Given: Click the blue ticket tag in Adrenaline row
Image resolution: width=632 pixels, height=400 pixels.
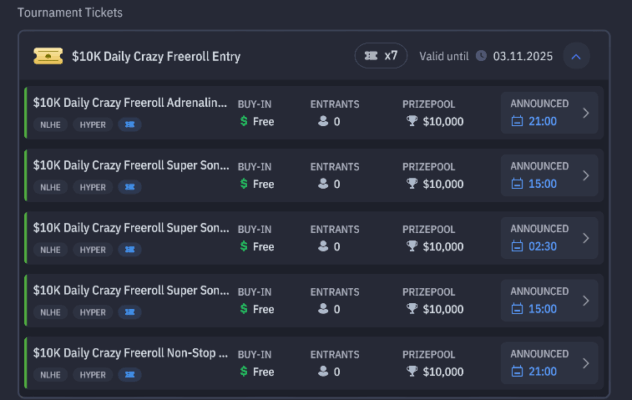Looking at the screenshot, I should (130, 124).
